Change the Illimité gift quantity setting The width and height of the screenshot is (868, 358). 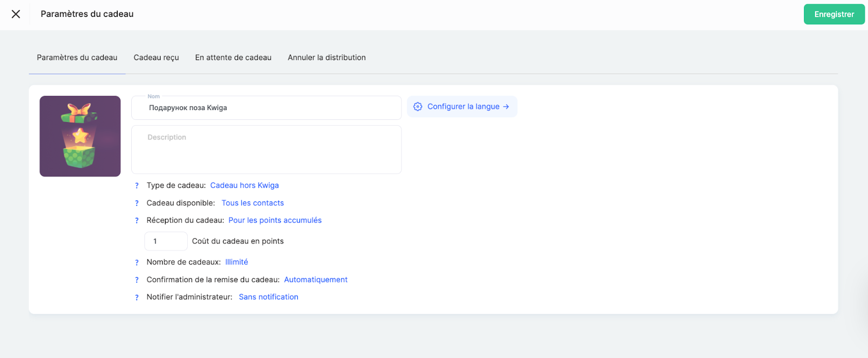pyautogui.click(x=237, y=262)
